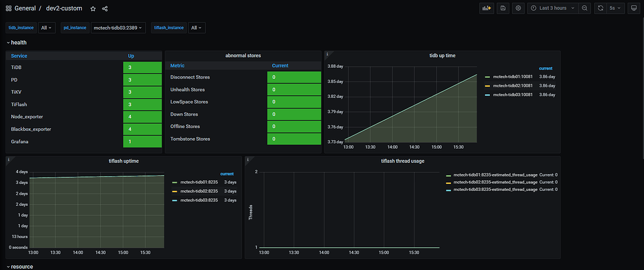The width and height of the screenshot is (644, 270).
Task: Toggle mctech-tidb02:8235 uptime legend series
Action: click(x=199, y=191)
